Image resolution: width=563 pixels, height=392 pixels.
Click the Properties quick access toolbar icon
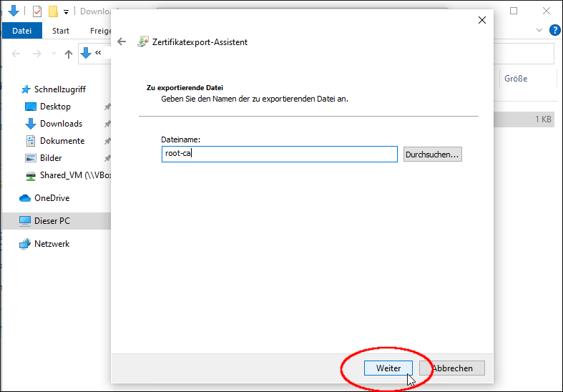click(x=37, y=11)
